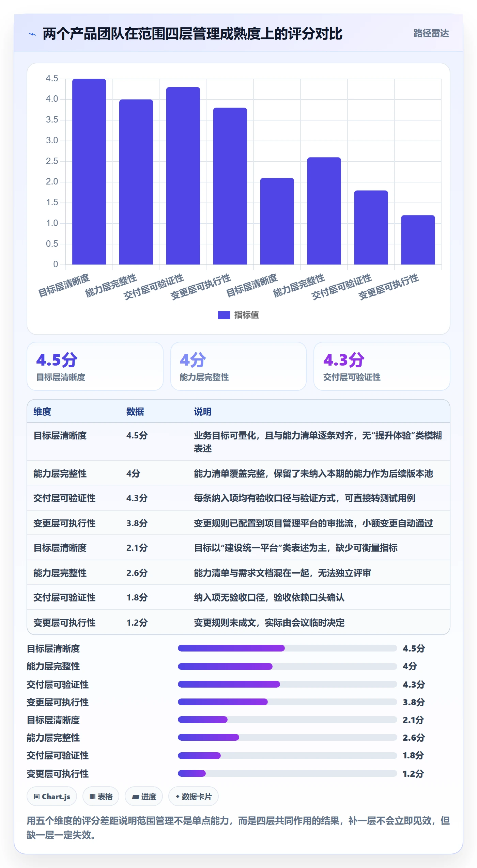477x868 pixels.
Task: Select the description 目标以“建设统一平台”类表述为主
Action: click(296, 548)
